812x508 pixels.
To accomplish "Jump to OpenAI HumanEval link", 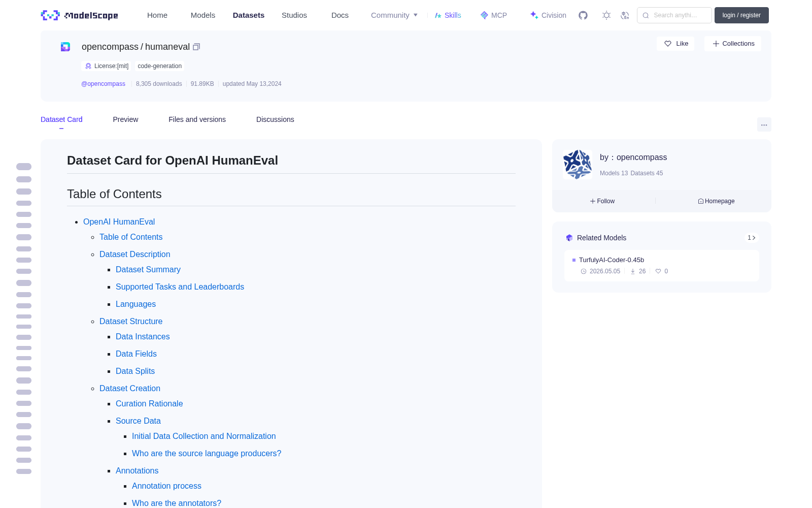I will click(x=119, y=221).
